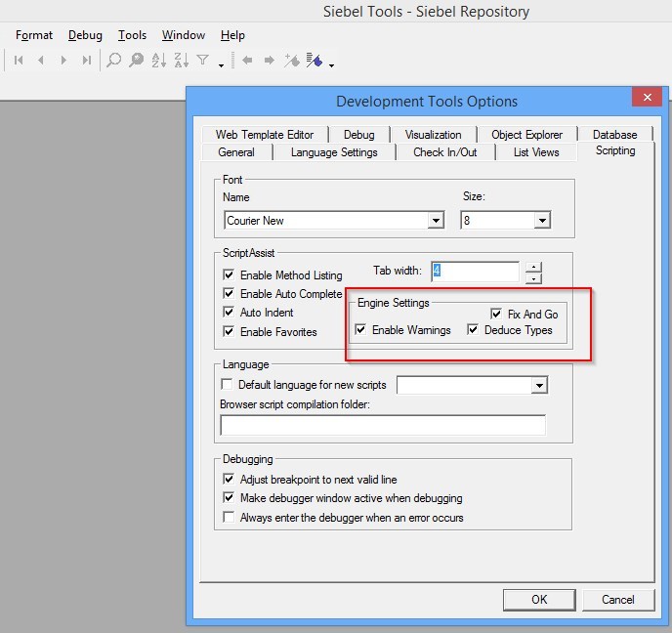Viewport: 672px width, 633px height.
Task: Toggle Deduce Types checkbox
Action: point(473,329)
